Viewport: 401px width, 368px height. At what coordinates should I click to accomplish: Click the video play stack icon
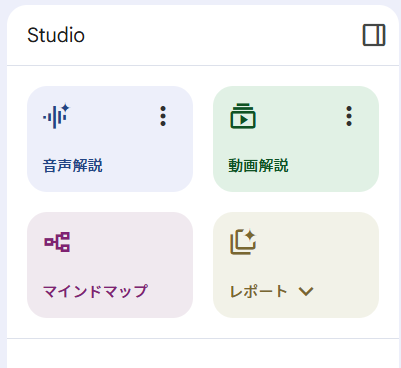click(x=243, y=116)
